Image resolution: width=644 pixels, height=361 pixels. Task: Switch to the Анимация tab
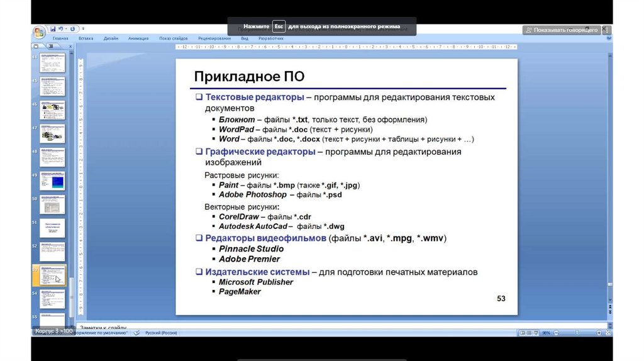(x=138, y=38)
